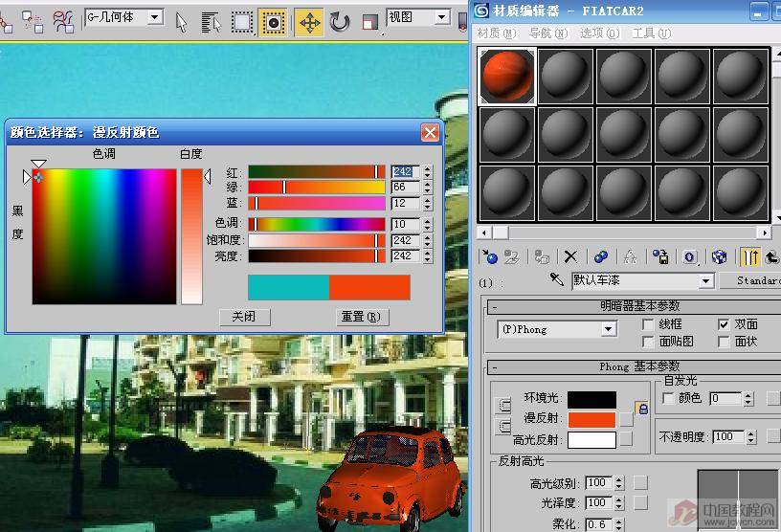Click the lock button beside 高光反射 label
Image resolution: width=781 pixels, height=532 pixels.
click(x=504, y=427)
